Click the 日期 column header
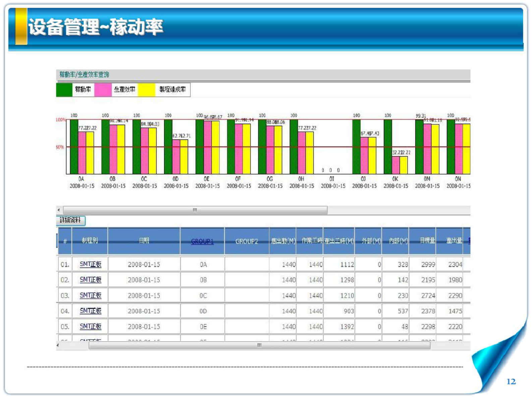Image resolution: width=532 pixels, height=399 pixels. pyautogui.click(x=144, y=241)
